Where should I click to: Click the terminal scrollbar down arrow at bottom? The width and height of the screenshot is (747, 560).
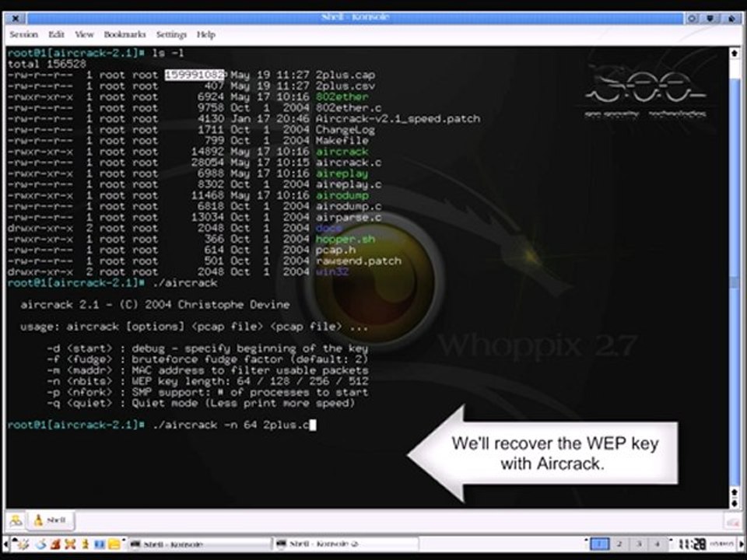click(x=734, y=503)
